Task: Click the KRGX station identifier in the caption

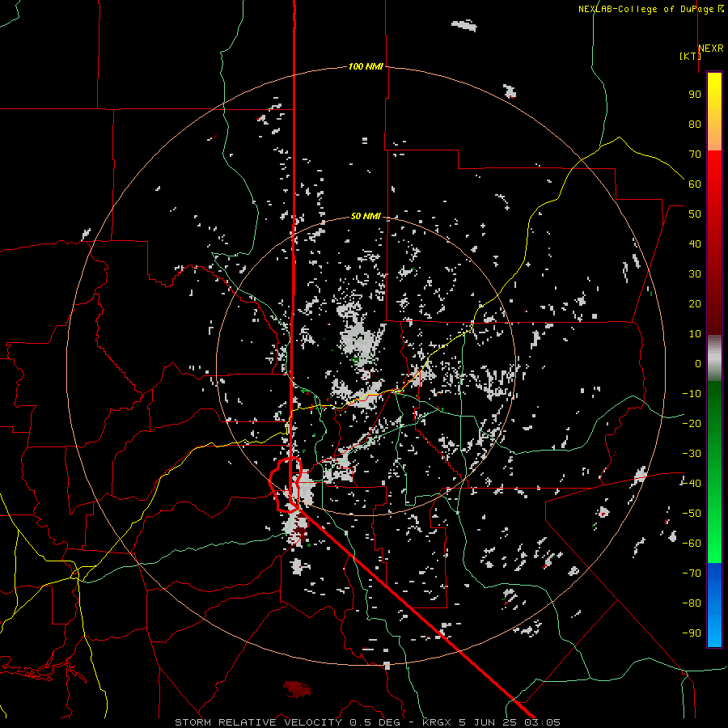Action: [438, 722]
